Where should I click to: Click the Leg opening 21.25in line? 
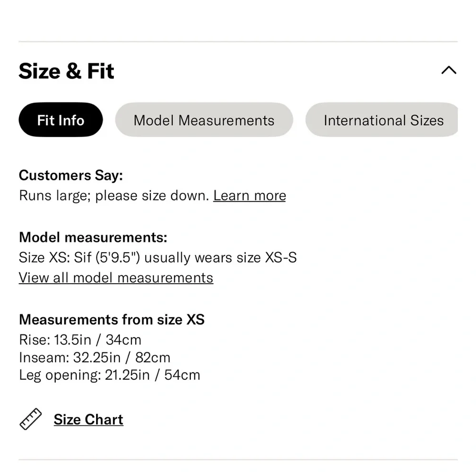109,375
